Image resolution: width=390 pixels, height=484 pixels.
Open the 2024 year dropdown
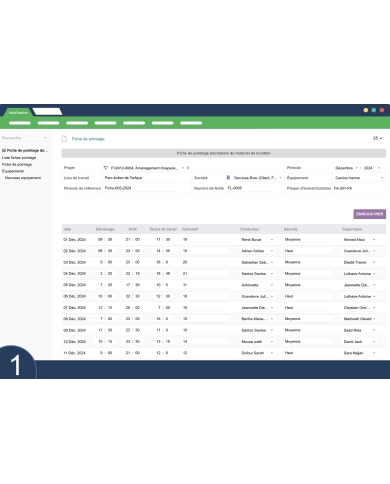(379, 168)
